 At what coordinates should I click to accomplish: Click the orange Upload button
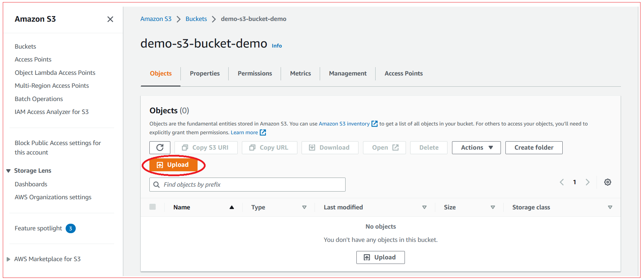pos(173,165)
